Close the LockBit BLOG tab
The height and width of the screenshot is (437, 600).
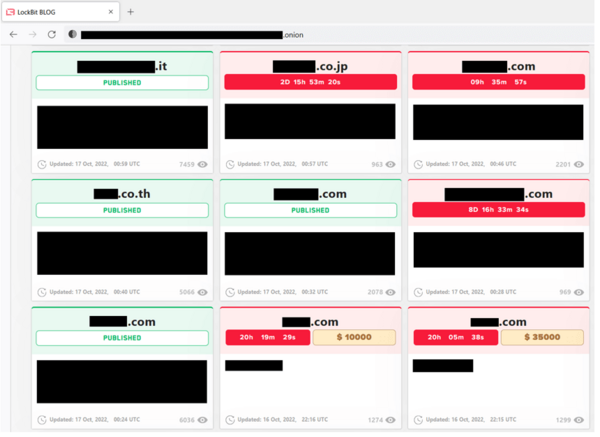[x=110, y=12]
